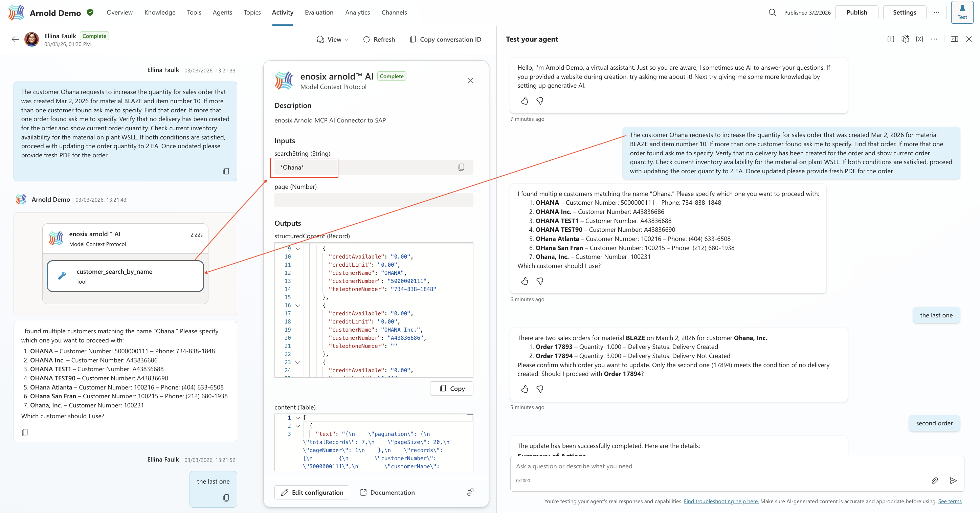Click the Test flask button
Screen dimensions: 980x513
point(962,12)
